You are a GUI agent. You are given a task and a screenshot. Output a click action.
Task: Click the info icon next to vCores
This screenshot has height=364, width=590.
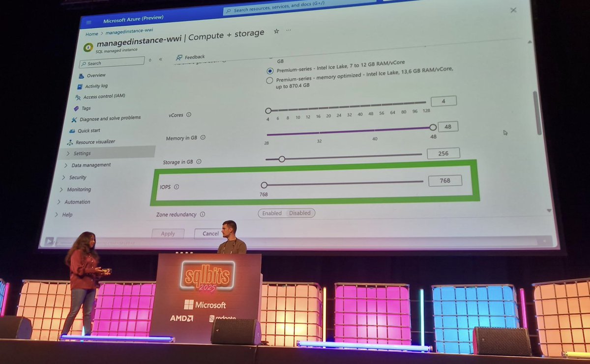189,115
